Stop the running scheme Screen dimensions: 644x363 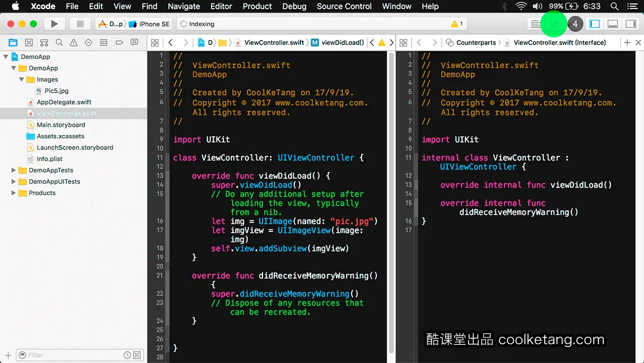point(80,24)
